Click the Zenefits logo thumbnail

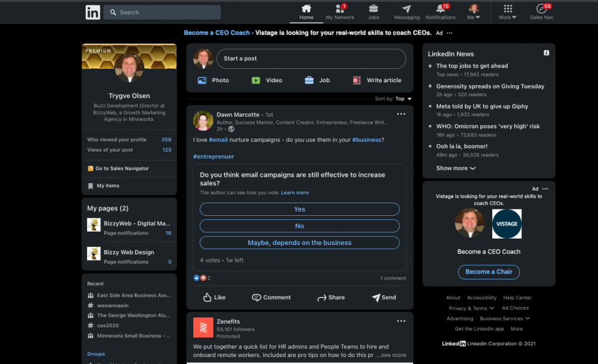coord(203,327)
